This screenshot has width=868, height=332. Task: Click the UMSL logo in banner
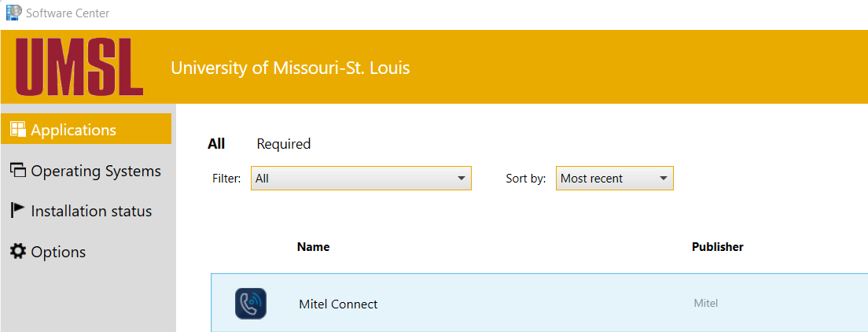point(79,68)
